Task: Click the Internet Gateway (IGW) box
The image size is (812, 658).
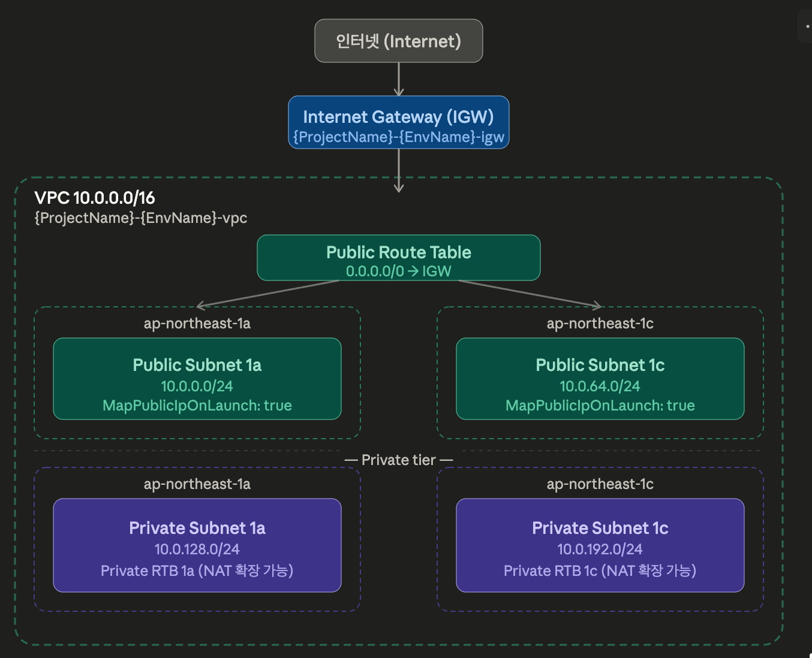Action: (x=398, y=117)
